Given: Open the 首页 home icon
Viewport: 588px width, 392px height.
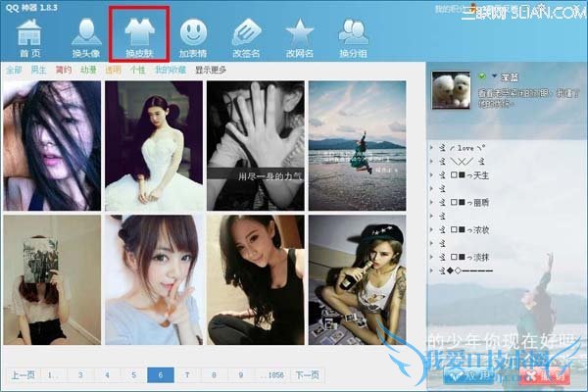Looking at the screenshot, I should point(29,38).
